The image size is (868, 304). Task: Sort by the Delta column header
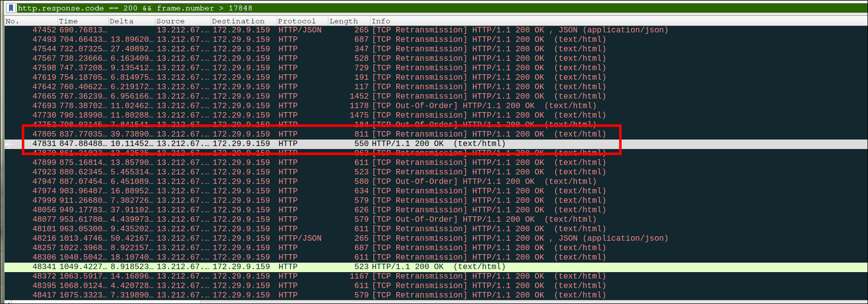(132, 21)
